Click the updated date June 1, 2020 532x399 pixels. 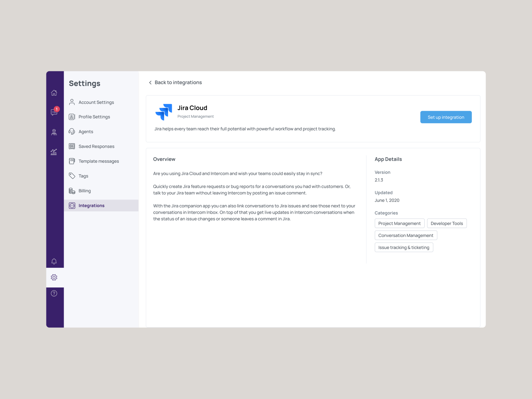click(387, 201)
